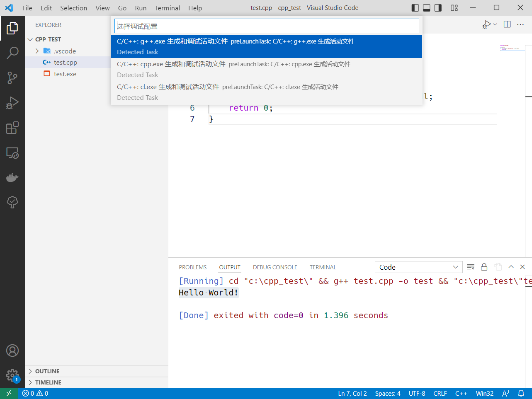Open the Edit menu
This screenshot has height=399, width=532.
[x=46, y=8]
